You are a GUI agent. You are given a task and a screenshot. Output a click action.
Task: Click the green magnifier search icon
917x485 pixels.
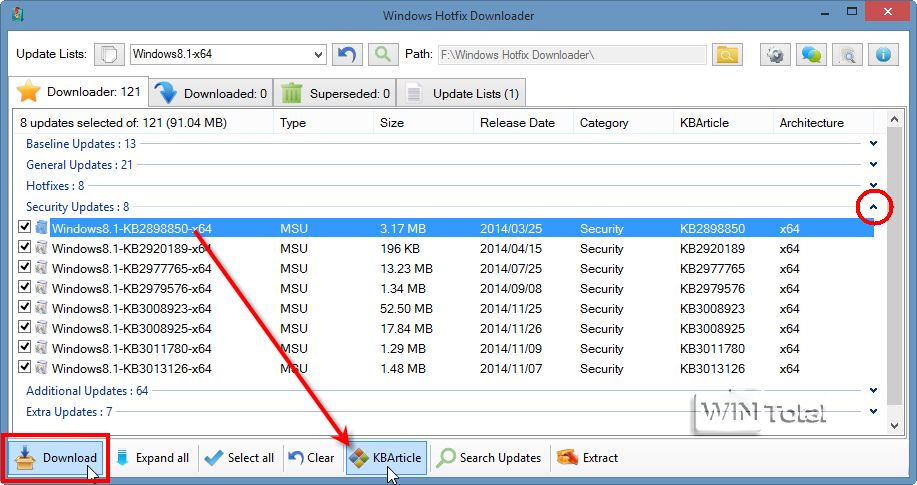(x=383, y=55)
